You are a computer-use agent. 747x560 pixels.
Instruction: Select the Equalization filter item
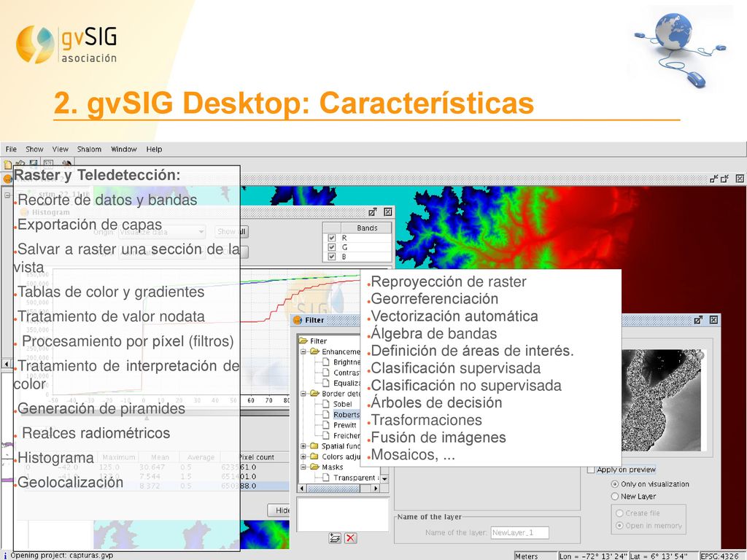pyautogui.click(x=347, y=383)
